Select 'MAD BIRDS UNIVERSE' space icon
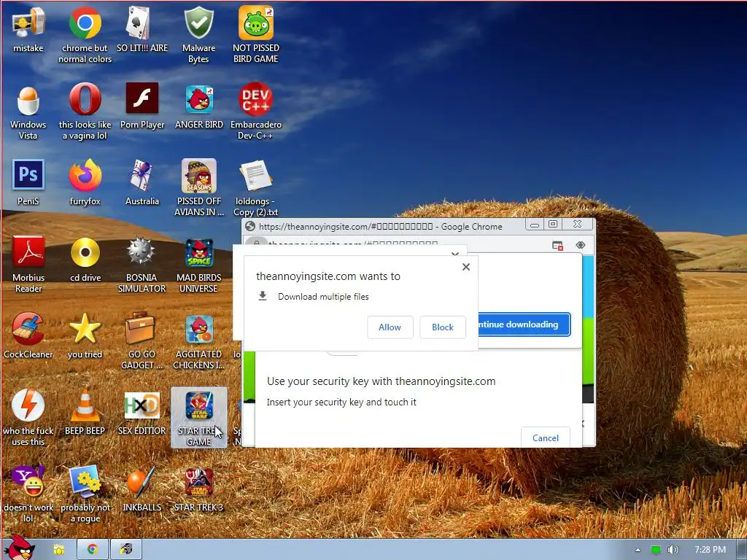 point(198,265)
